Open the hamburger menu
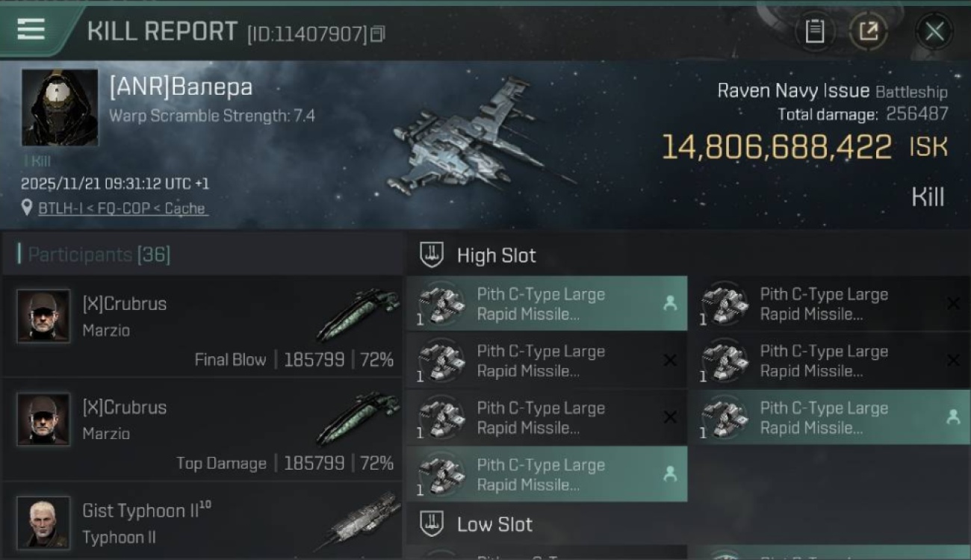Viewport: 971px width, 560px height. tap(31, 29)
